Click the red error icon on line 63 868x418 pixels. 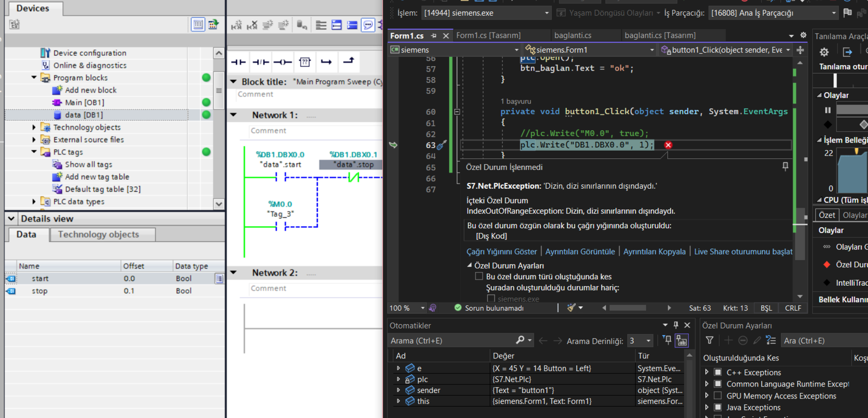pos(668,145)
